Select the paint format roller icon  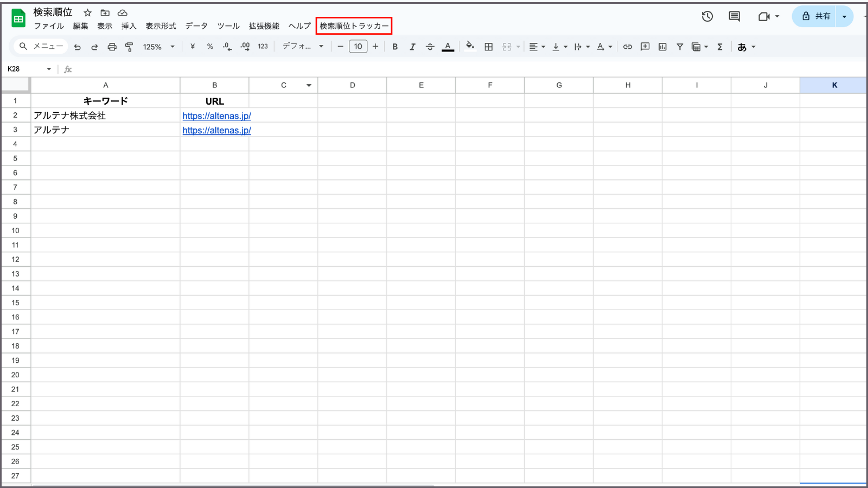coord(129,47)
